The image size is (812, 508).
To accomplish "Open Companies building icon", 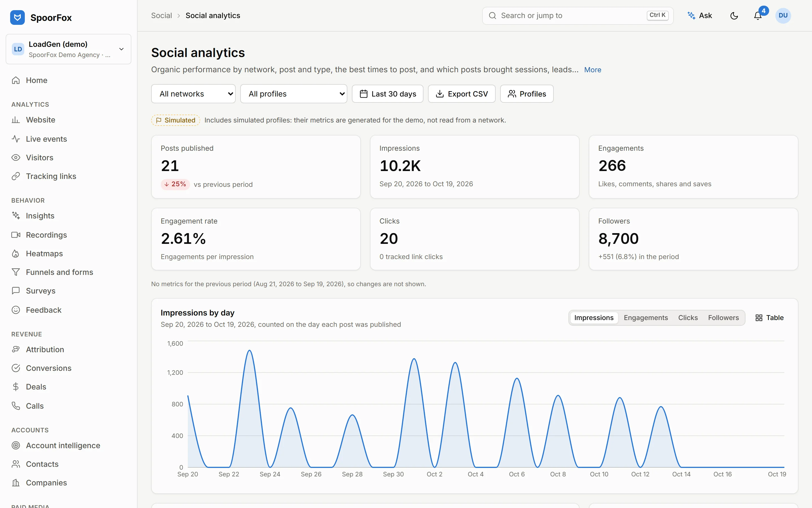I will coord(16,483).
